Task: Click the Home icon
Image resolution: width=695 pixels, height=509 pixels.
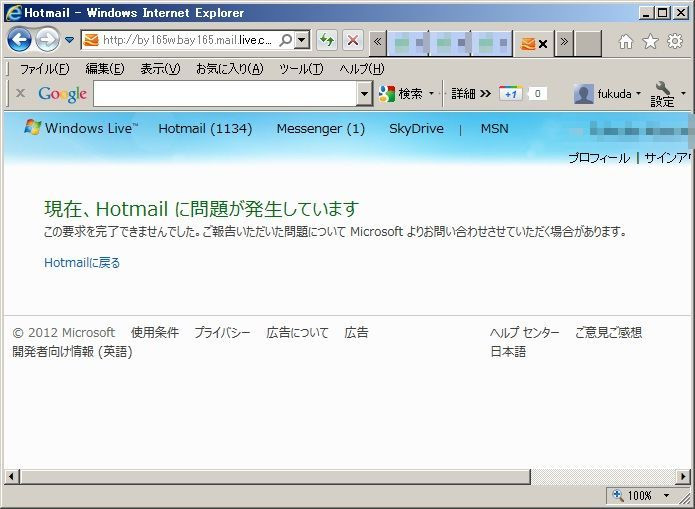Action: [625, 42]
